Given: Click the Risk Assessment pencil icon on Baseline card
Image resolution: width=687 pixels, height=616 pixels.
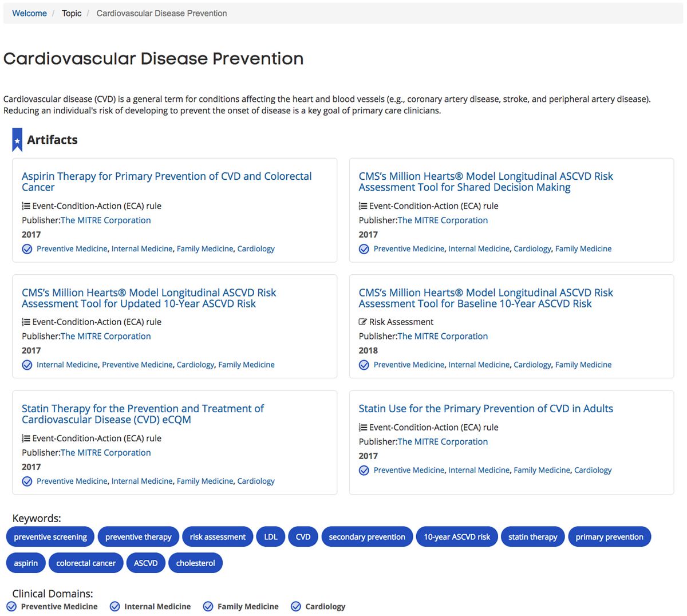Looking at the screenshot, I should click(363, 322).
